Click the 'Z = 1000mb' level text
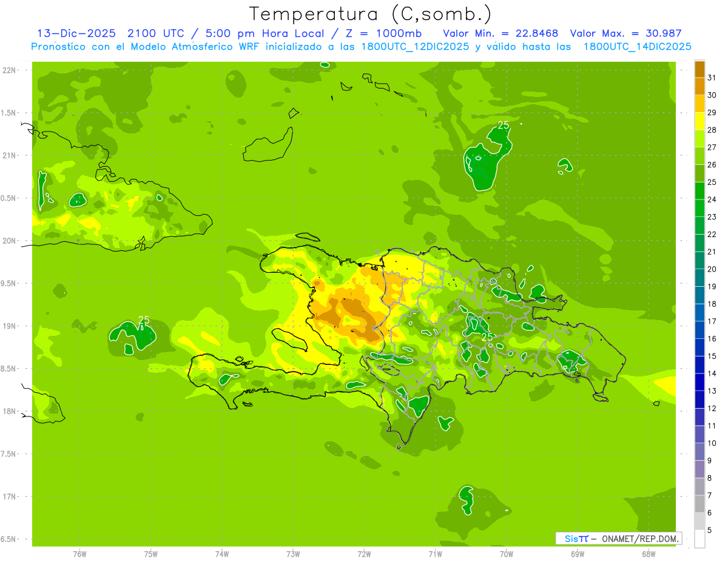728x562 pixels. [382, 34]
